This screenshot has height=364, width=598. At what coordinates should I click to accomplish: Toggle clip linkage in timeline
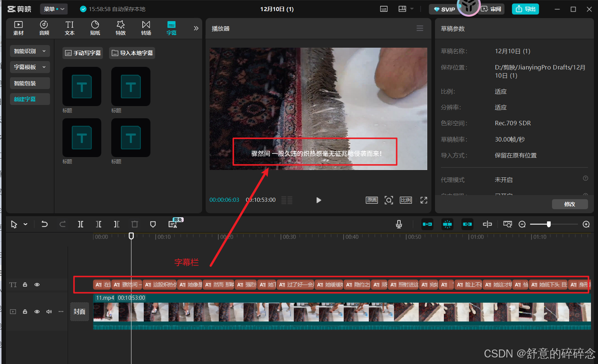(467, 224)
